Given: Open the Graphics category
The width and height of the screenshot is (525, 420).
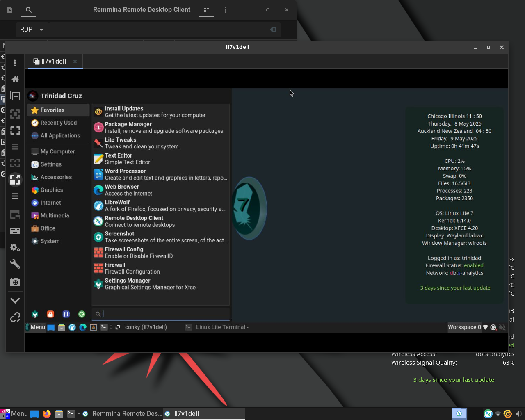Looking at the screenshot, I should pos(58,190).
